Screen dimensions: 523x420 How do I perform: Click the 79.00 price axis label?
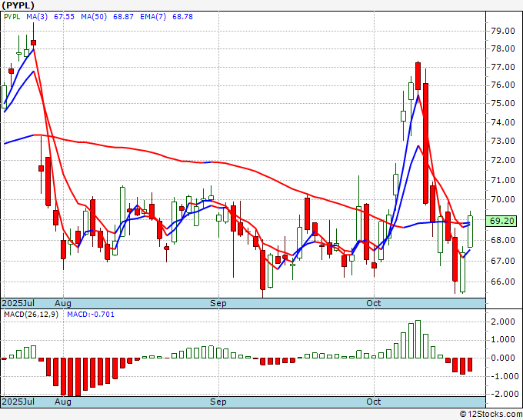coord(501,31)
